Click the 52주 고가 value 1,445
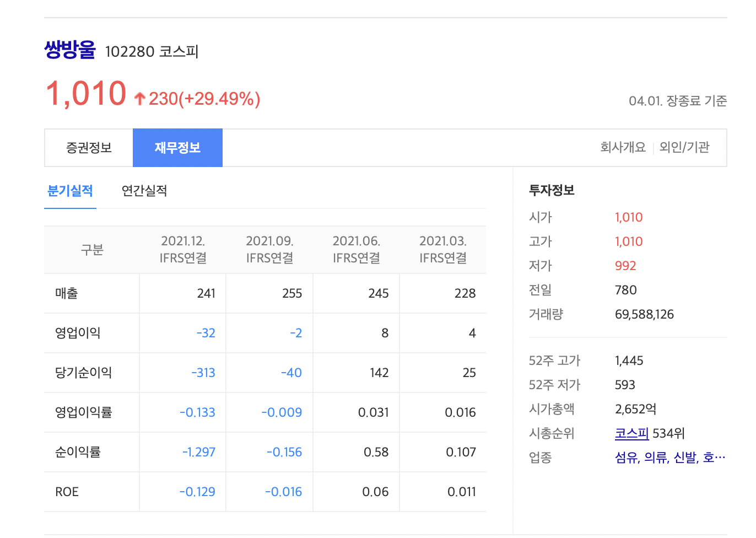756x538 pixels. 629,361
